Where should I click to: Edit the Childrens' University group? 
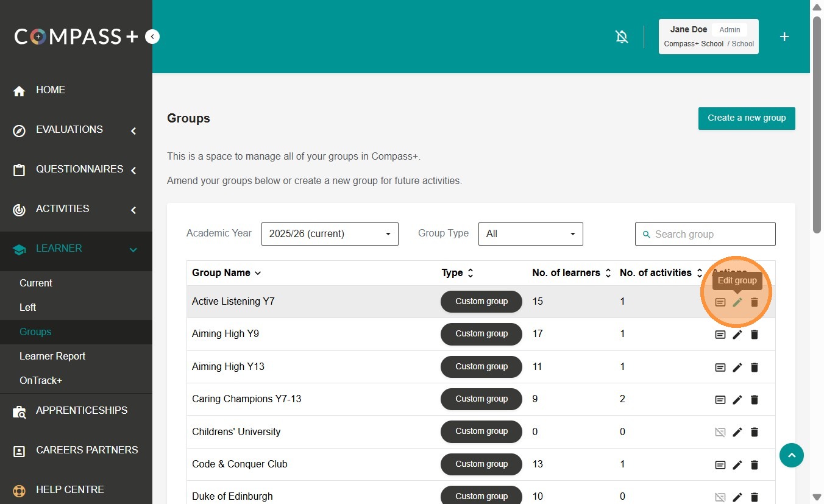(737, 432)
